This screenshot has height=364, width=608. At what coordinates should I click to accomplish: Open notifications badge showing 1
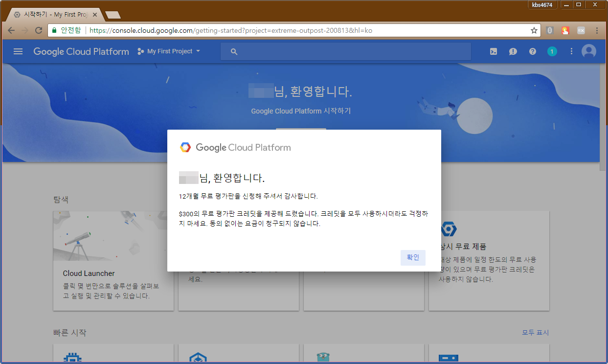(552, 51)
